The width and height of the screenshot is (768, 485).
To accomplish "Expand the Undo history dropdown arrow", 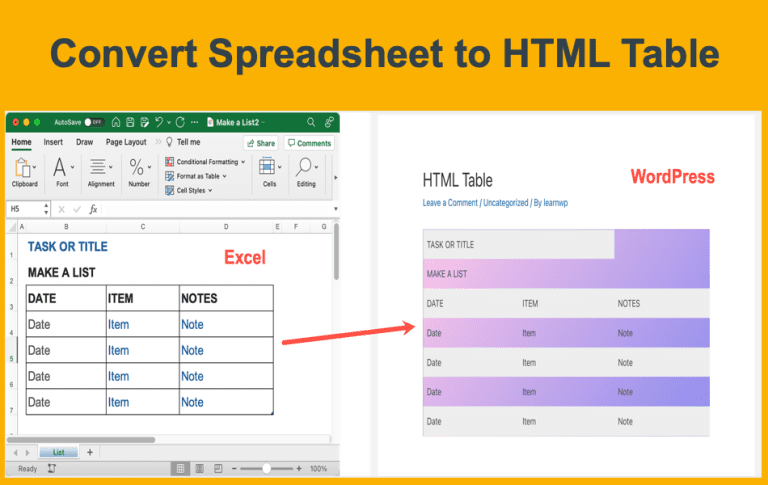I will point(169,122).
